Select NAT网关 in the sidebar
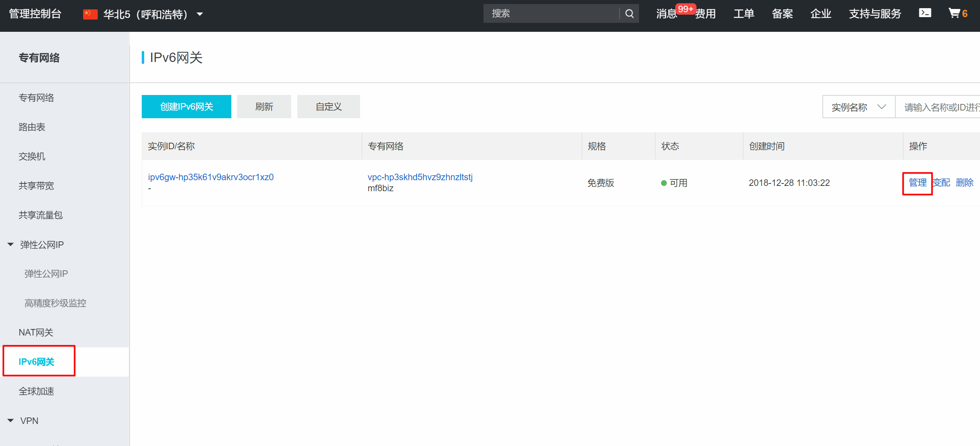 (x=36, y=333)
